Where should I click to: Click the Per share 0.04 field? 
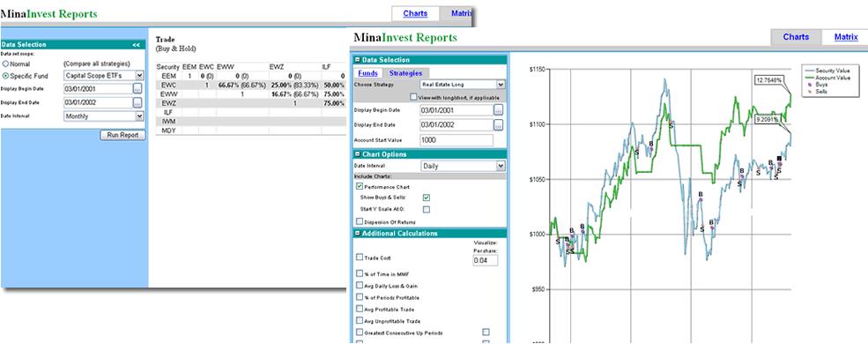[x=485, y=260]
